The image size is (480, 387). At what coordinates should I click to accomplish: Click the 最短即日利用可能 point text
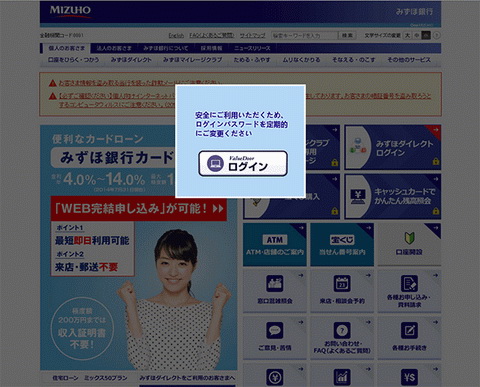coord(92,240)
